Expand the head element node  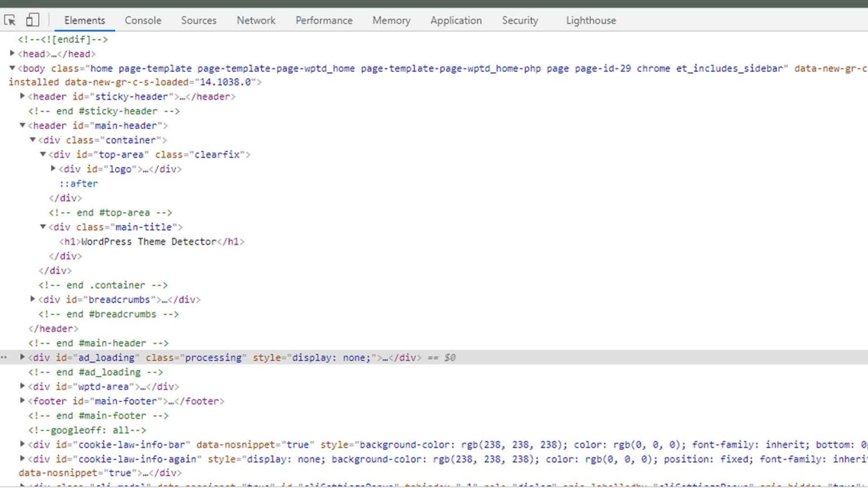(x=12, y=54)
